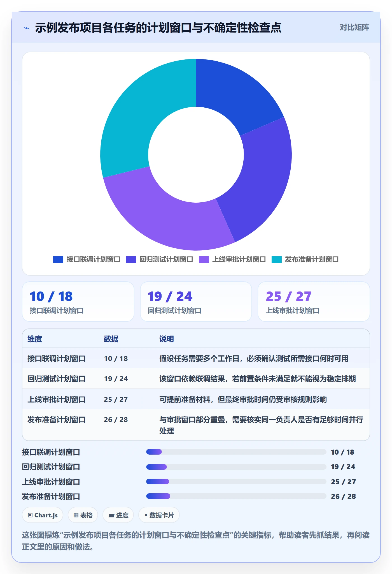Click the 19 / 24 table value
The height and width of the screenshot is (574, 392).
[116, 379]
